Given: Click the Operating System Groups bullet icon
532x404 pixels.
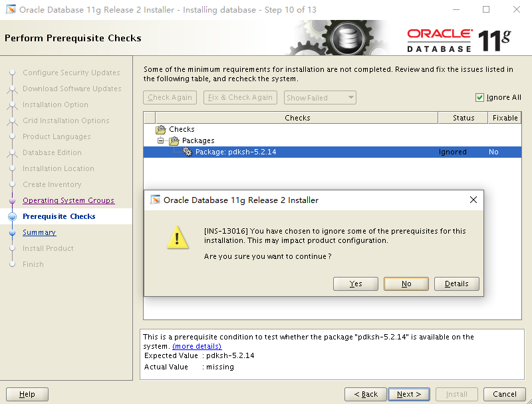Looking at the screenshot, I should pyautogui.click(x=12, y=200).
